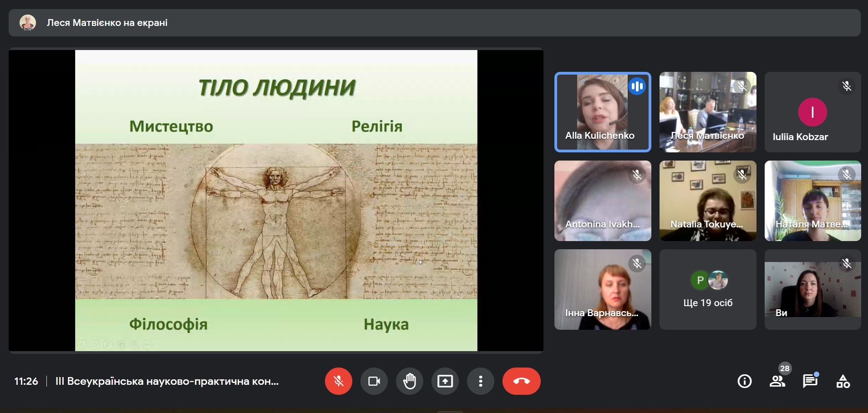Click the Vitruvian Man drawing on the slide
868x413 pixels.
click(x=276, y=222)
